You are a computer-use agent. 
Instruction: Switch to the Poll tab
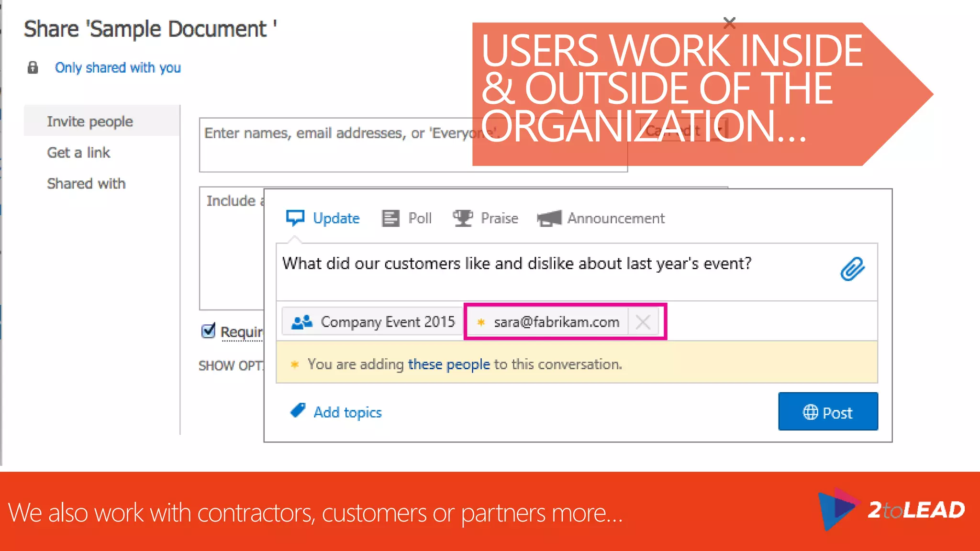[407, 219]
